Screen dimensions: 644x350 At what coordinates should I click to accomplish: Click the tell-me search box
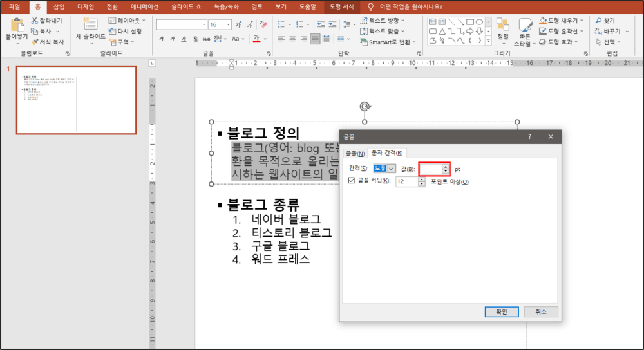pos(411,6)
